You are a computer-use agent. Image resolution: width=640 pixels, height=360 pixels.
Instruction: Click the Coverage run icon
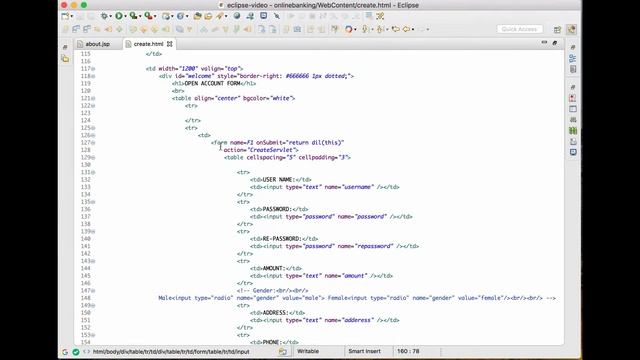(133, 16)
